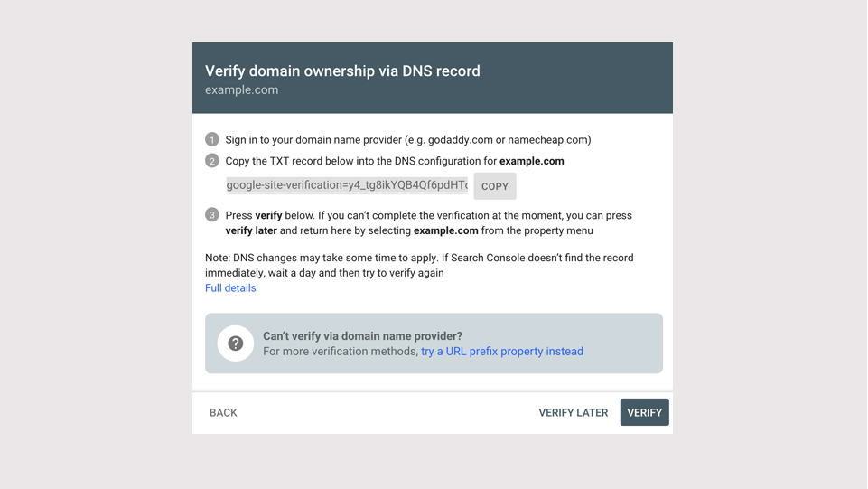Click the step 2 number circle icon

212,161
